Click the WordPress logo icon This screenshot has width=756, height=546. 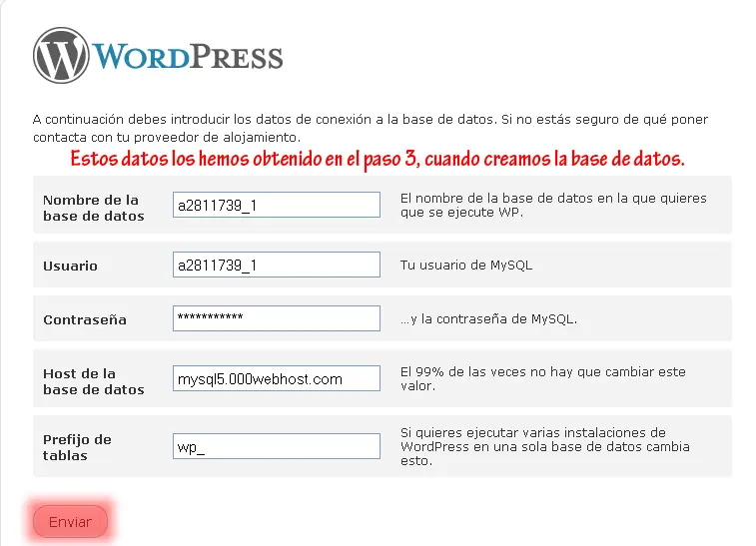click(x=61, y=55)
